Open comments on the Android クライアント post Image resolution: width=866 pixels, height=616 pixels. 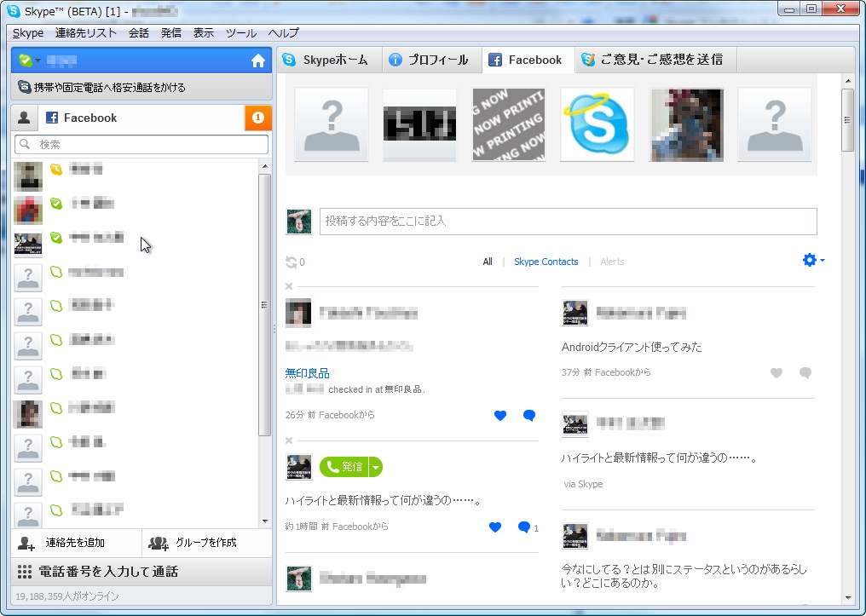click(x=805, y=373)
